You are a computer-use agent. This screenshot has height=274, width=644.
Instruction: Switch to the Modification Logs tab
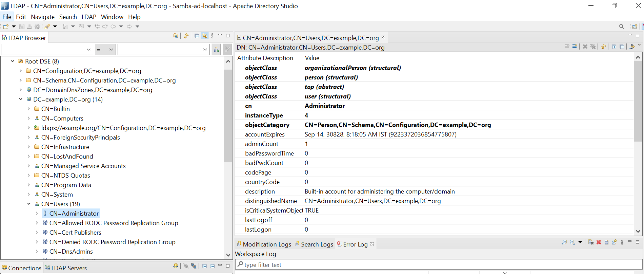(264, 244)
